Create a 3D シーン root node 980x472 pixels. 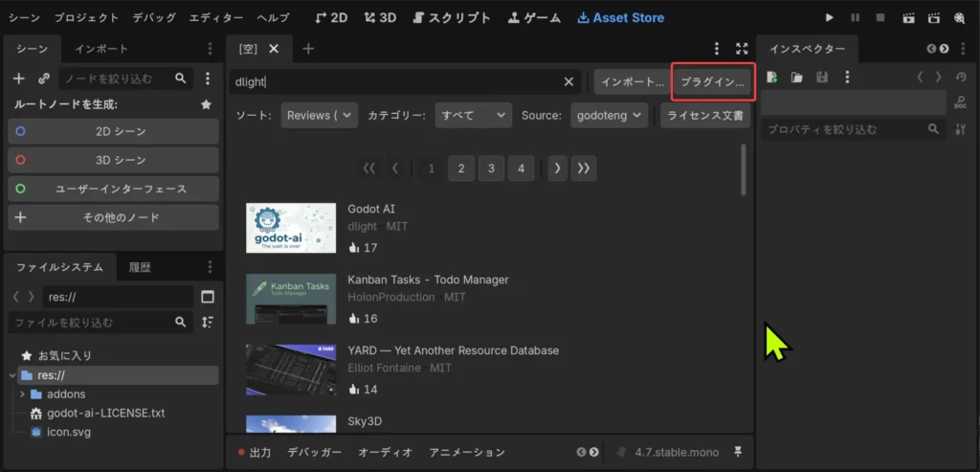113,160
